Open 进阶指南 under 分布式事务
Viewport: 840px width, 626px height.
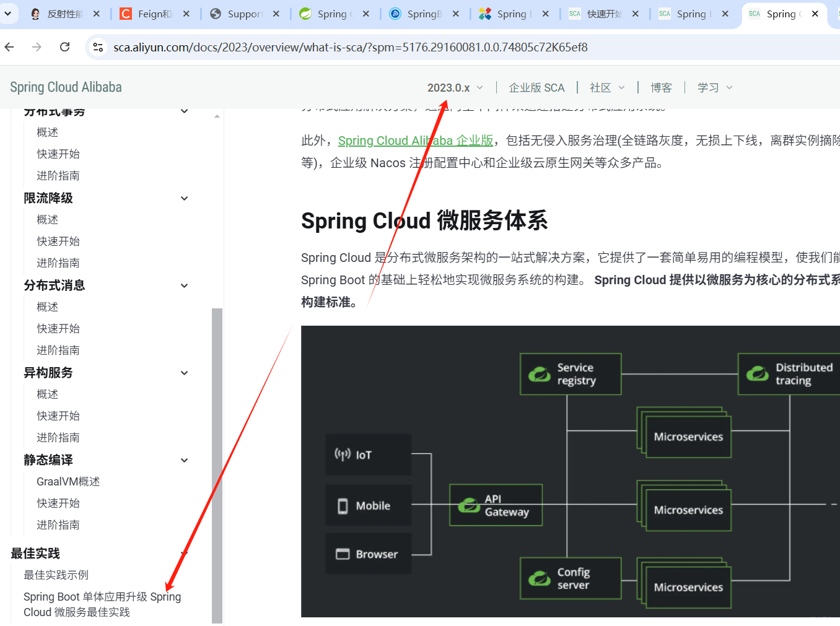58,176
